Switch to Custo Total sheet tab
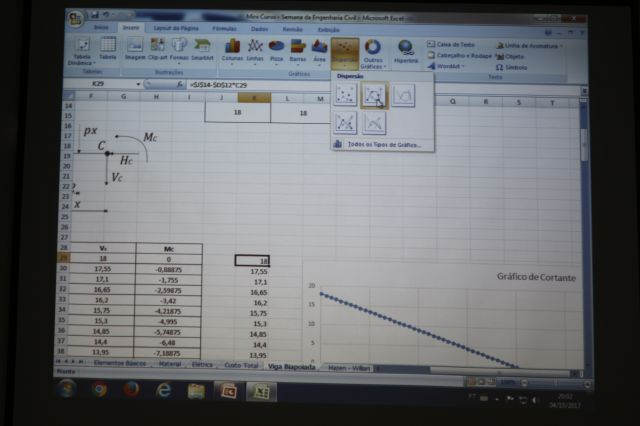This screenshot has height=426, width=640. pos(241,367)
